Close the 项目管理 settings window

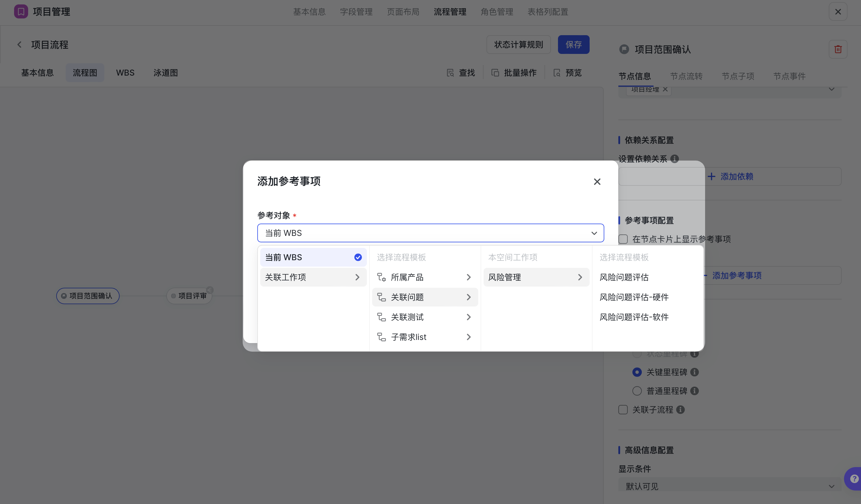tap(838, 12)
